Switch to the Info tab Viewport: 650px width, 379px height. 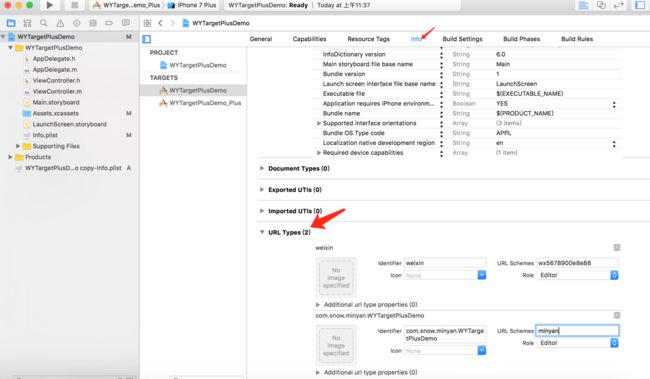tap(416, 39)
